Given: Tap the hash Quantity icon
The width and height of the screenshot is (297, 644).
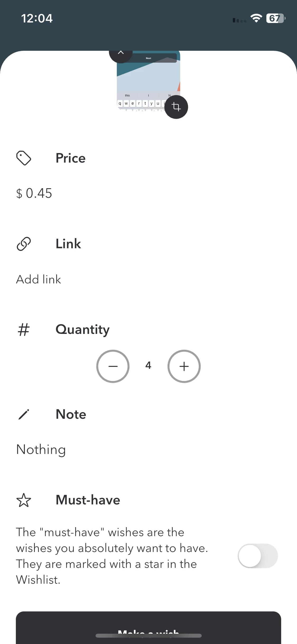Looking at the screenshot, I should pos(24,330).
